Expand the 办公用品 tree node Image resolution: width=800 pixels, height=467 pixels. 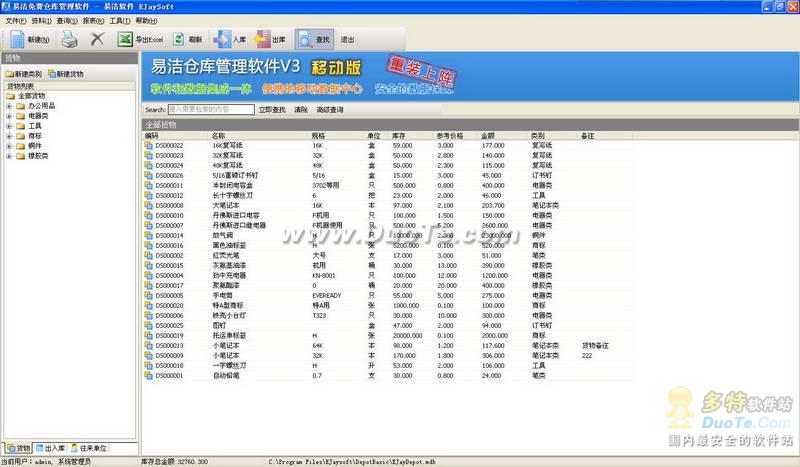coord(9,105)
